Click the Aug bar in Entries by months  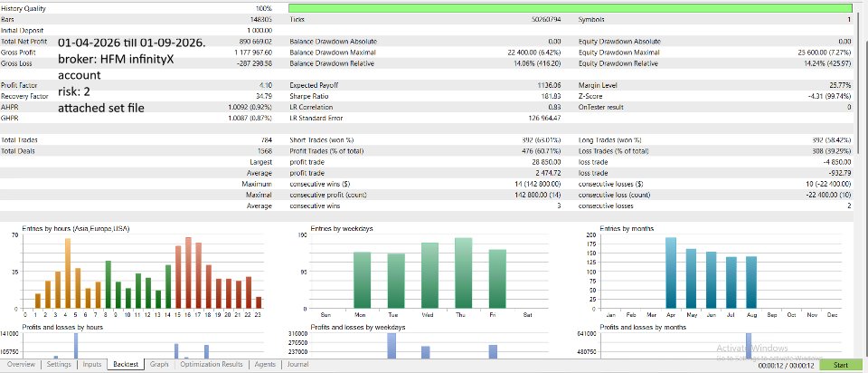[x=751, y=282]
